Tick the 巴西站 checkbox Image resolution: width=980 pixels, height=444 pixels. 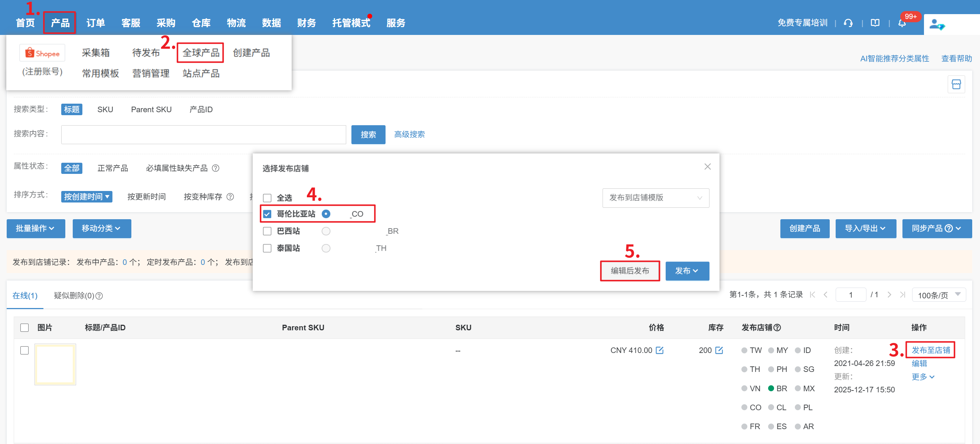267,231
